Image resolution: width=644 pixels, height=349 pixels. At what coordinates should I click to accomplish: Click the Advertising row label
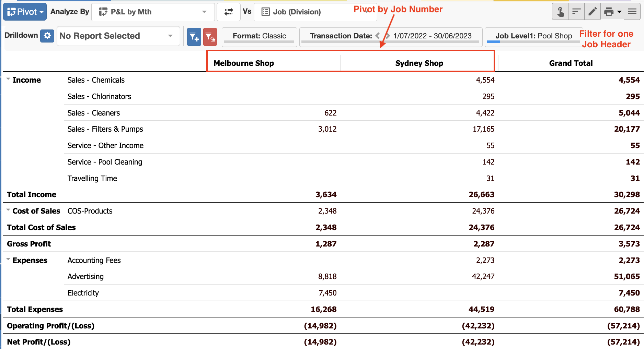click(85, 276)
